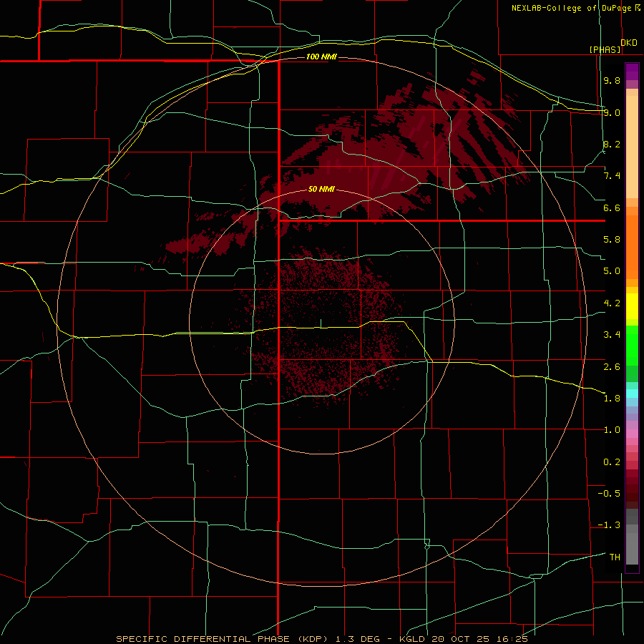This screenshot has height=644, width=644.
Task: Pick the yellow segment of the color bar
Action: 632,306
